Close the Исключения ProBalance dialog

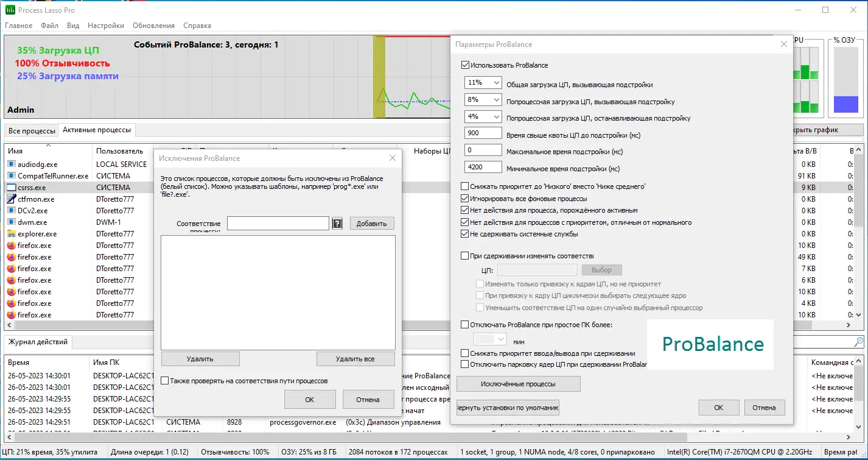coord(393,158)
